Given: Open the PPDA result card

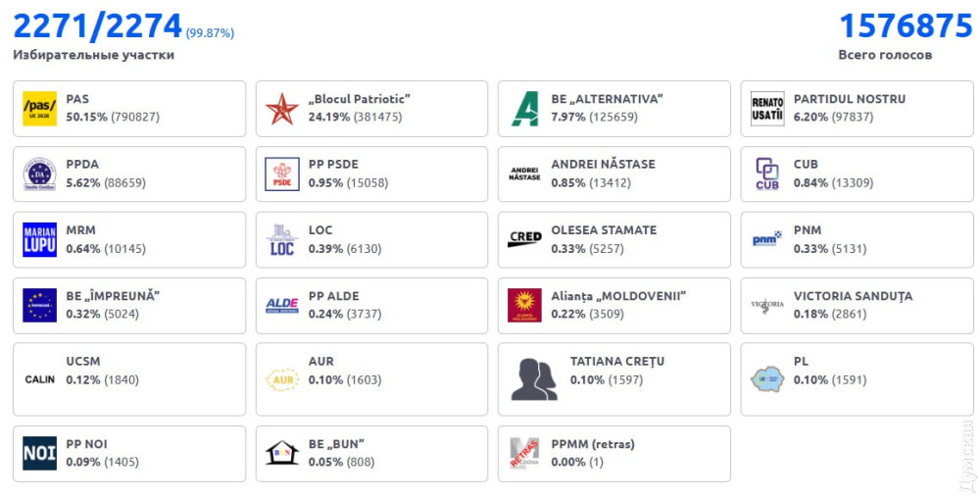Looking at the screenshot, I should point(129,175).
